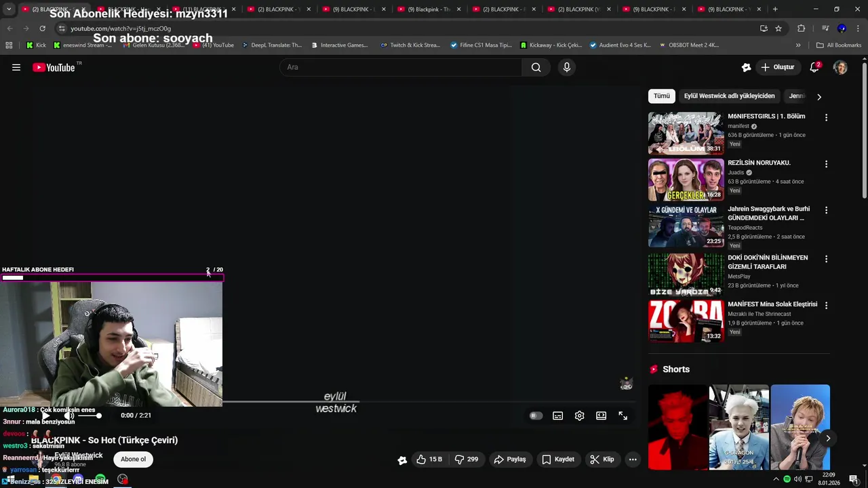Save the video with Kaydet
The width and height of the screenshot is (868, 488).
point(558,460)
